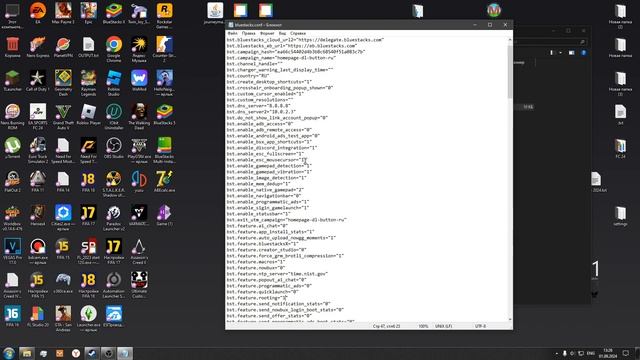Open the Rockstar Games launcher icon
Screen dimensions: 640x360
point(164,16)
